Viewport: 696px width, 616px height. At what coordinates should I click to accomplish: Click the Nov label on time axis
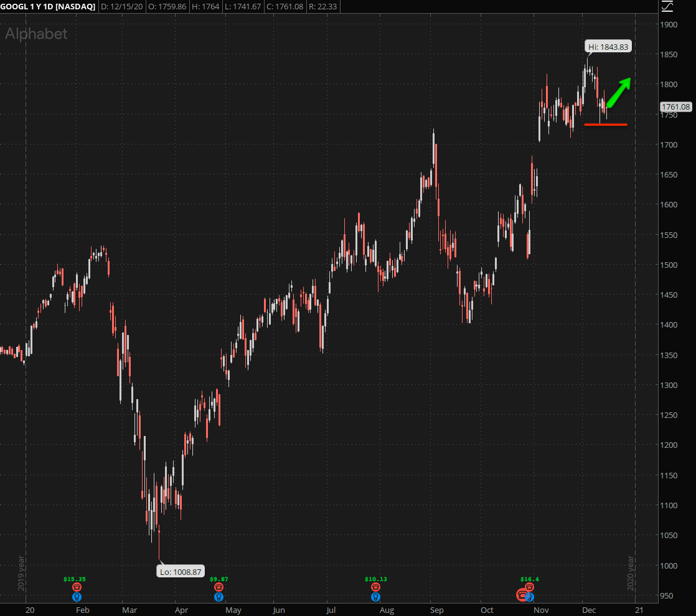tap(541, 610)
